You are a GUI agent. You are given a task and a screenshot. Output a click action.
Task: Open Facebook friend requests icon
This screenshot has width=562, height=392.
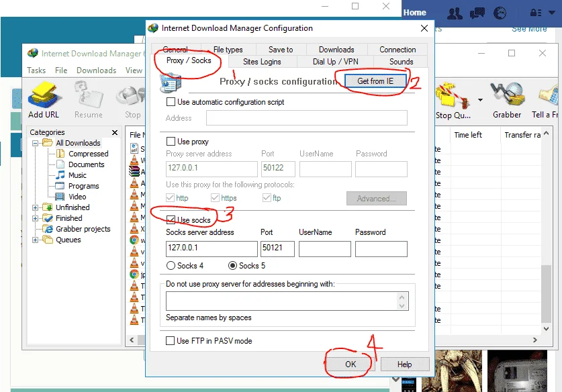click(x=455, y=13)
